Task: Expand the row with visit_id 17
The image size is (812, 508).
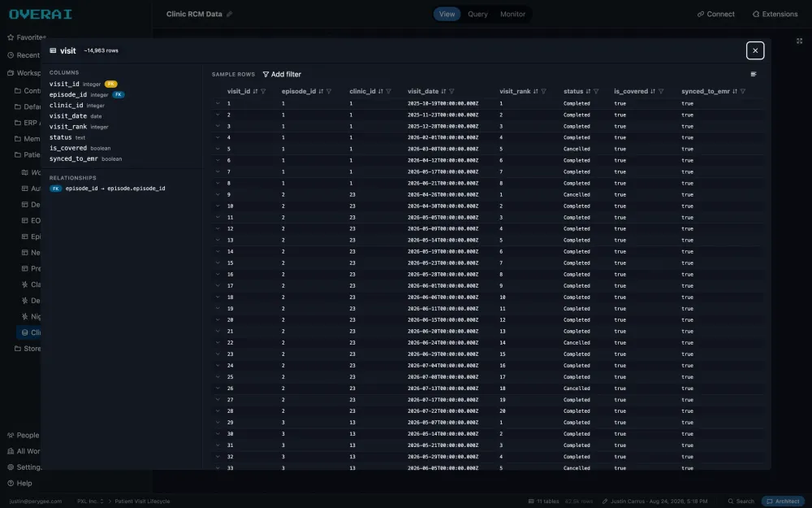Action: (x=218, y=286)
